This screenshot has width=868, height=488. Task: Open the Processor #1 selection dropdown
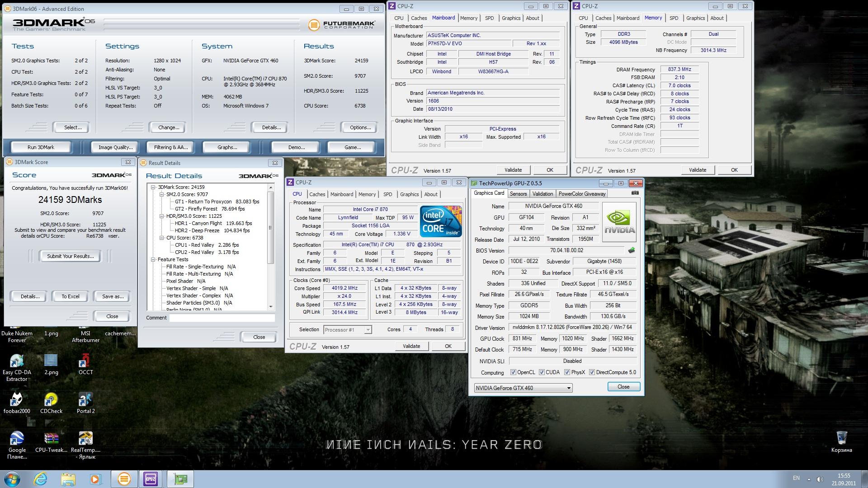[x=348, y=329]
